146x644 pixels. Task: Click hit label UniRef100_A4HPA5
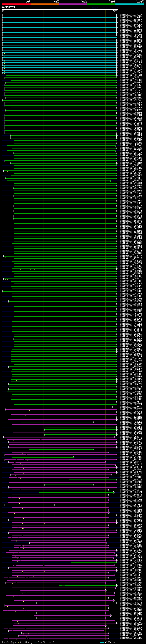(x=131, y=424)
